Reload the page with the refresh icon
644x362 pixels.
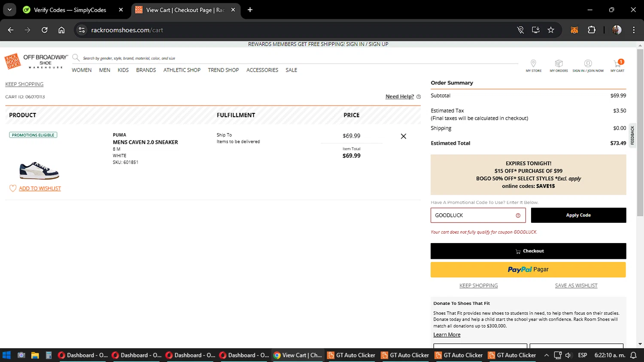coord(45,30)
